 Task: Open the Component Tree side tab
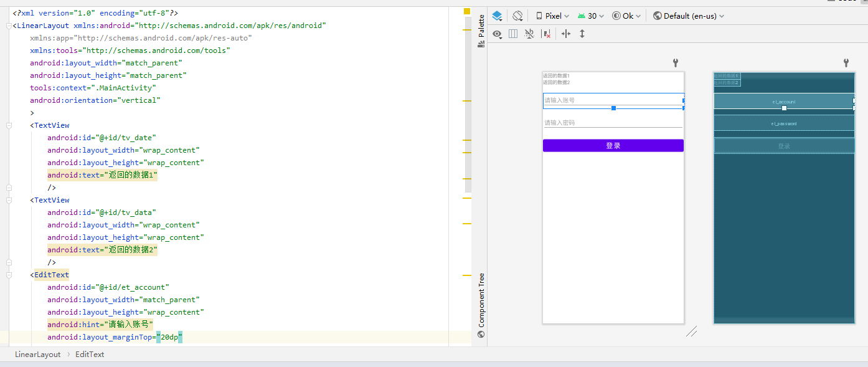[481, 305]
